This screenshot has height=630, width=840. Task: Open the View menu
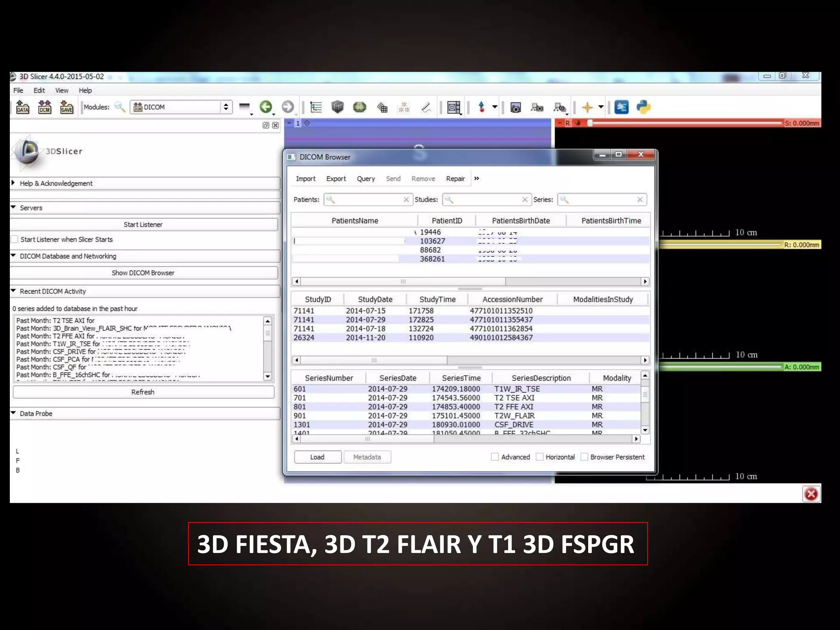(62, 90)
